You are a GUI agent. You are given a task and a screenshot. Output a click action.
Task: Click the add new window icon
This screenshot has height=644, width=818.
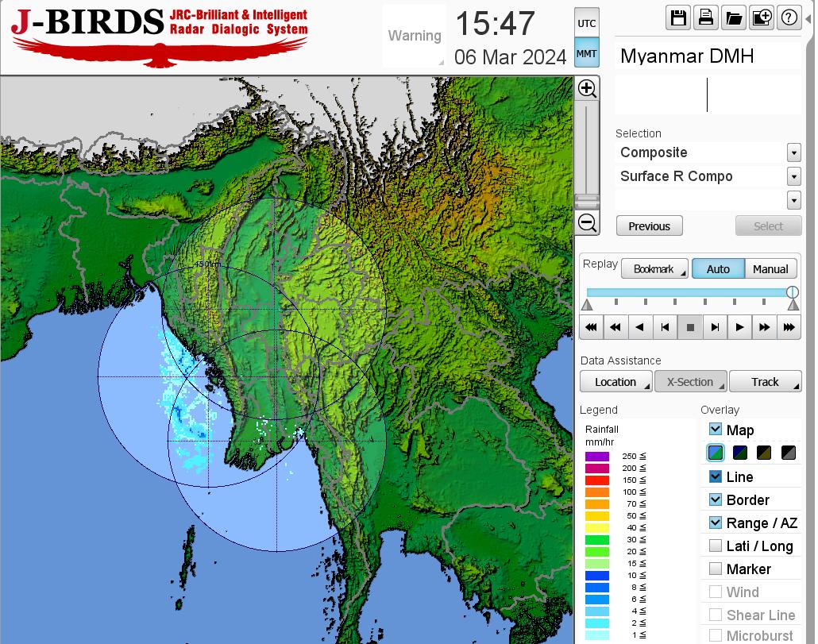coord(762,18)
